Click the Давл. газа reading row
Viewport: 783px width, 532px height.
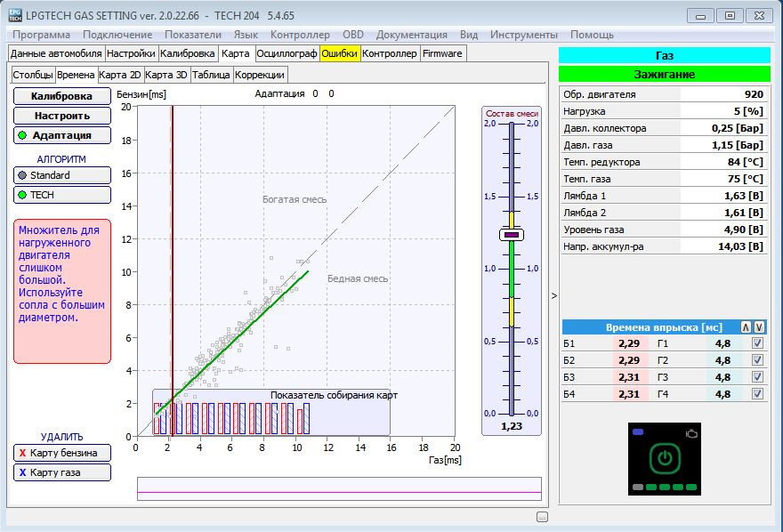click(663, 145)
